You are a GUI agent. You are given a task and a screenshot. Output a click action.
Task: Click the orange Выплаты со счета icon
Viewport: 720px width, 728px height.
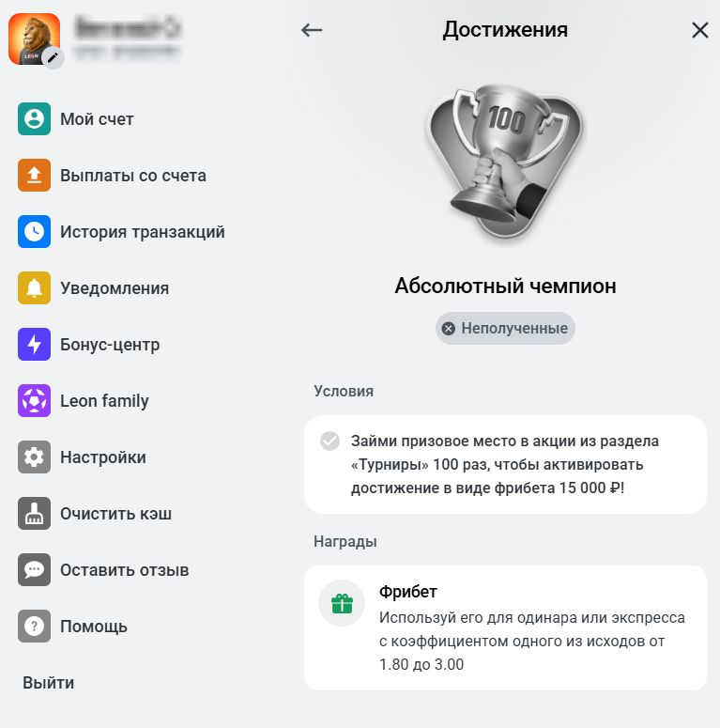[x=34, y=175]
